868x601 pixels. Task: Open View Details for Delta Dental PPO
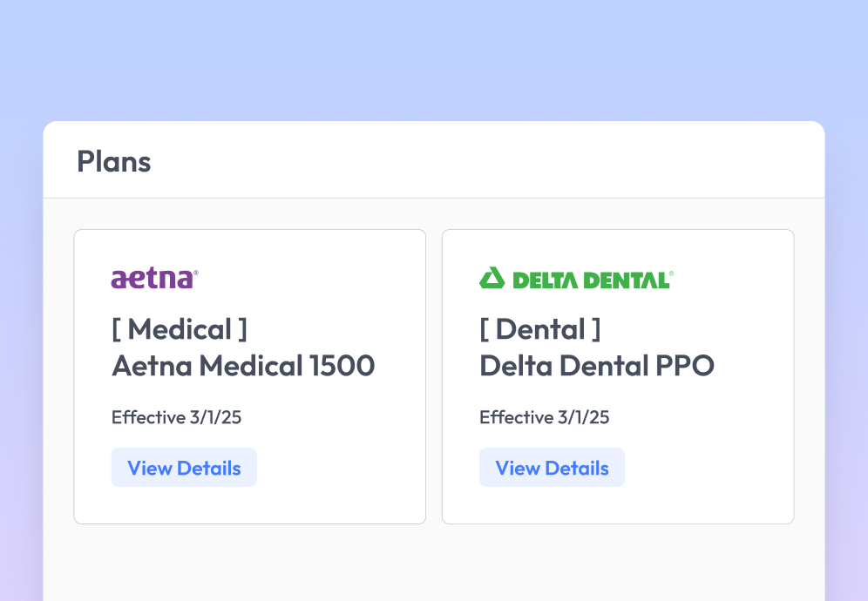click(552, 468)
